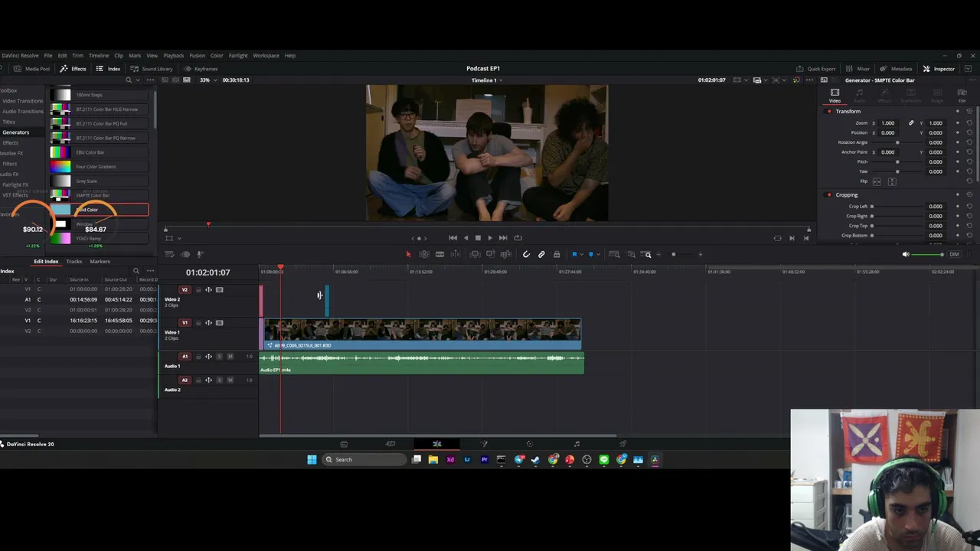Toggle Position Lock padlock icon
Image resolution: width=980 pixels, height=551 pixels.
557,254
